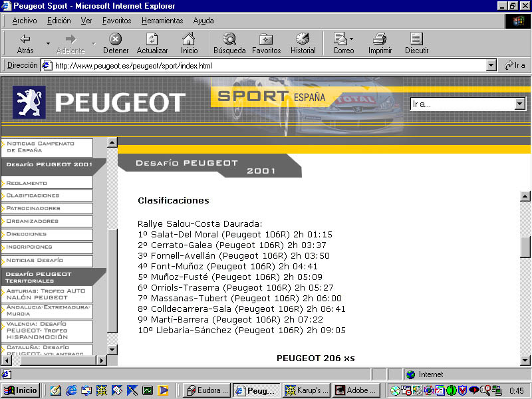
Task: Click the '10º Llebaría-Sánchez' result line
Action: [242, 330]
